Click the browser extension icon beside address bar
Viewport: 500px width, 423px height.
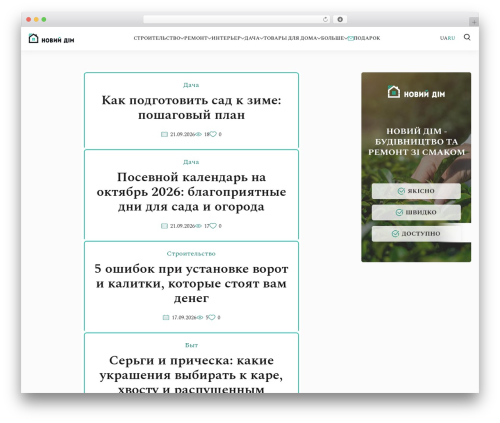point(340,19)
